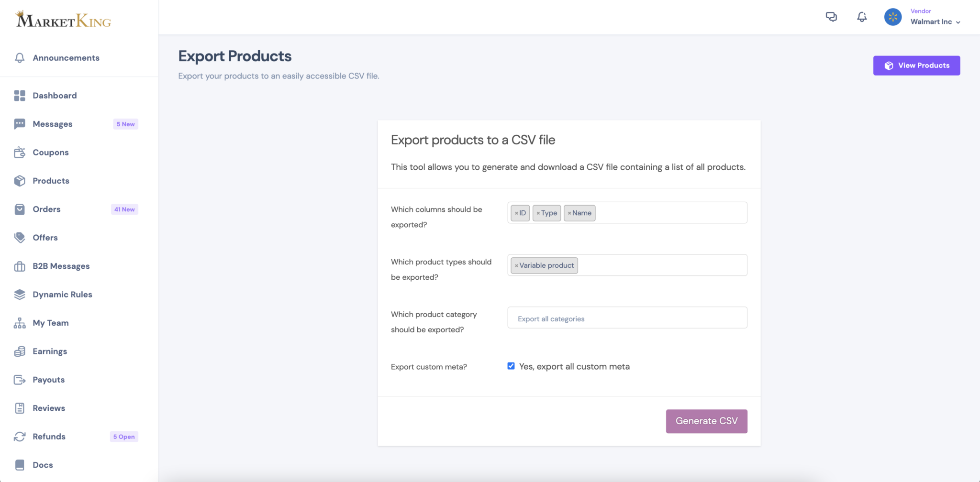Screen dimensions: 980x482
Task: Open the chat messages icon in header
Action: pyautogui.click(x=831, y=17)
